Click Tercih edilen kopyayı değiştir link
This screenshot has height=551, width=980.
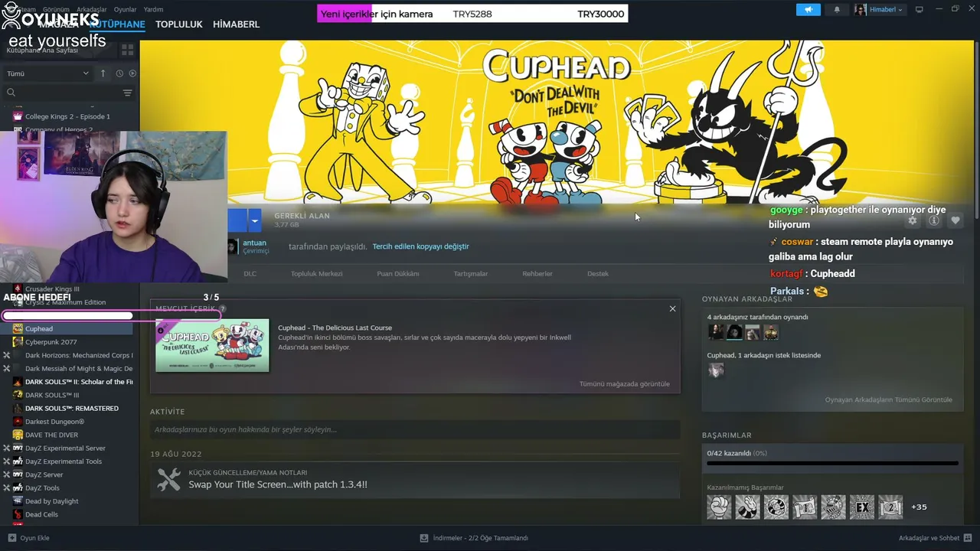[x=420, y=246]
